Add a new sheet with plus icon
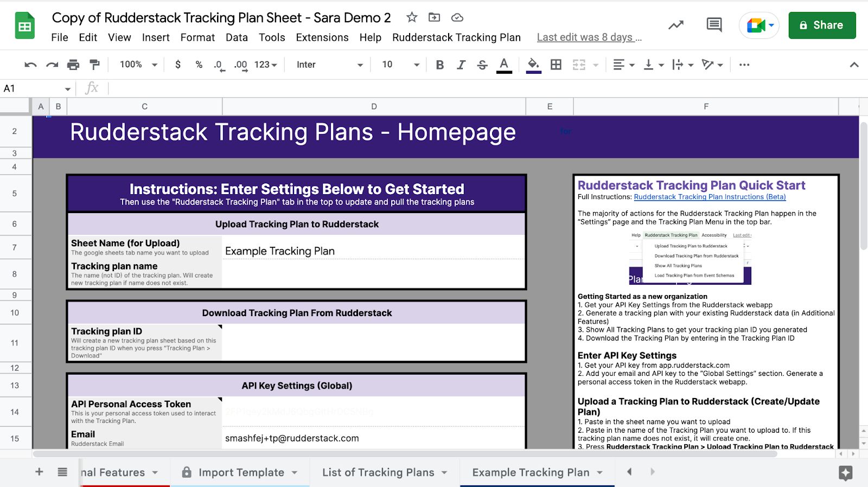This screenshot has width=868, height=487. pyautogui.click(x=39, y=472)
